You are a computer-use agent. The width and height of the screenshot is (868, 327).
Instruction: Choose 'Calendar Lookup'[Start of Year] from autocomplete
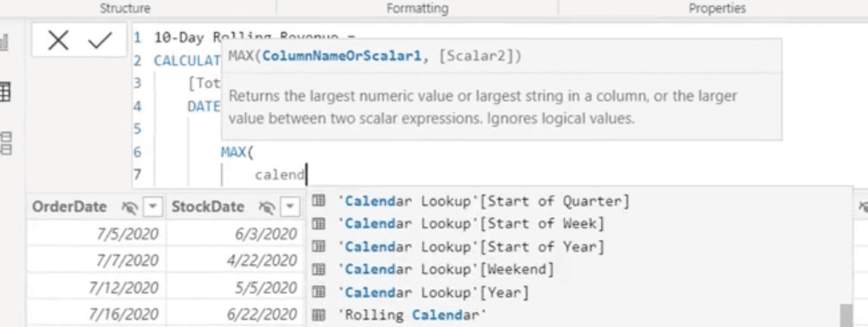coord(471,246)
